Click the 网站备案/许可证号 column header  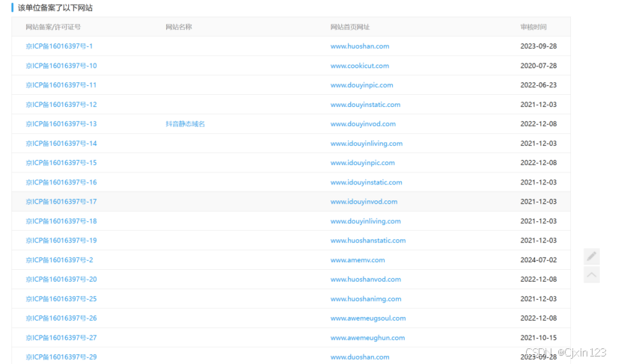(53, 27)
